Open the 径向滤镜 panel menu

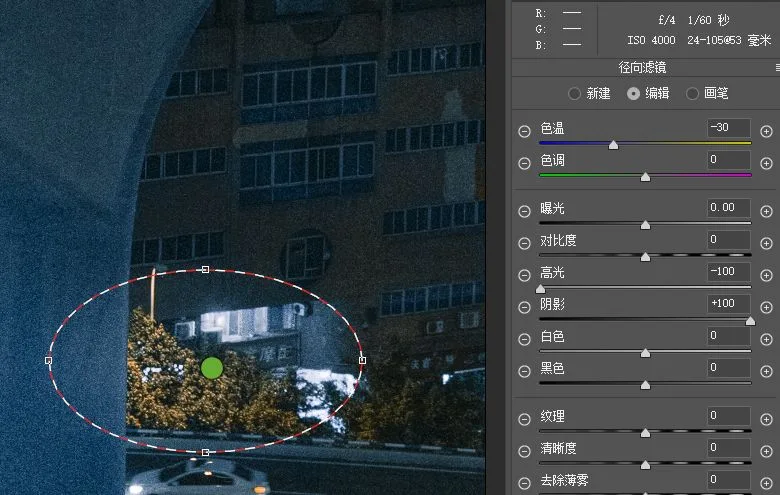777,67
